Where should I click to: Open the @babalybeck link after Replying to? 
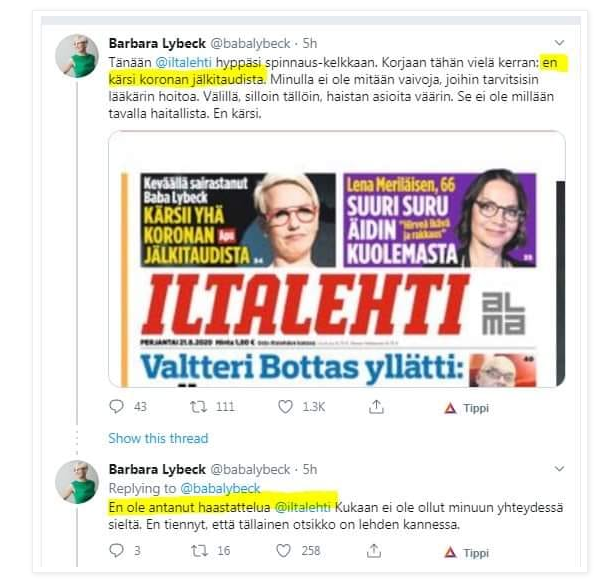pos(221,488)
